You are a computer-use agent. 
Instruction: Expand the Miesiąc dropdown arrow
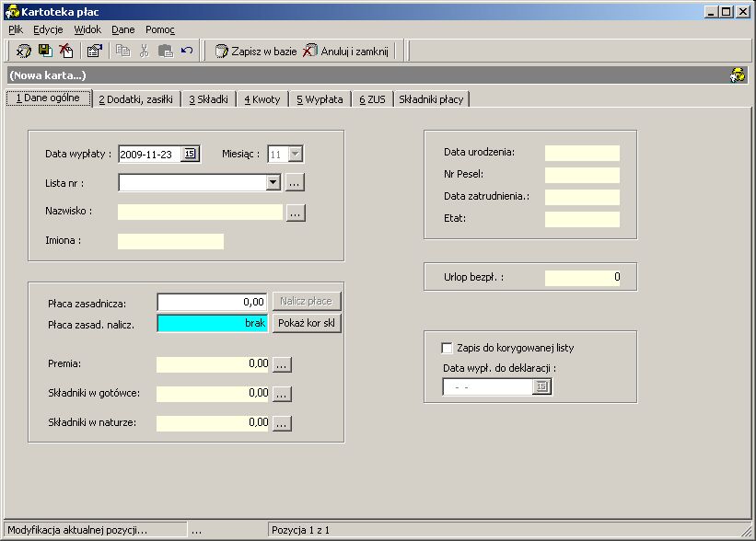pos(295,155)
